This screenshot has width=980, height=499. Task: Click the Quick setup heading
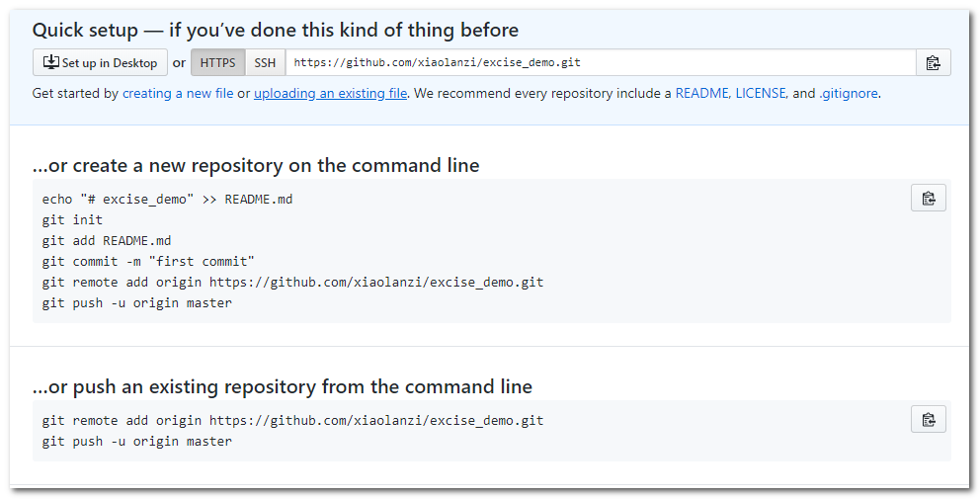[275, 30]
